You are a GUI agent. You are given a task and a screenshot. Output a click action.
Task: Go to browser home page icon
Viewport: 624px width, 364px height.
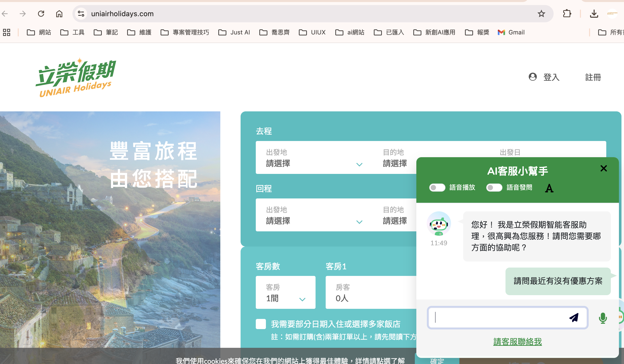tap(59, 14)
